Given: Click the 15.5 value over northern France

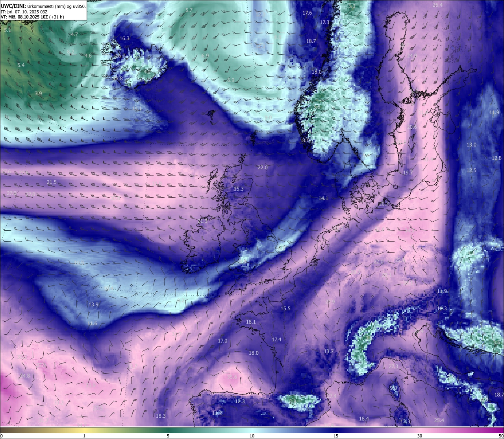Looking at the screenshot, I should [285, 308].
